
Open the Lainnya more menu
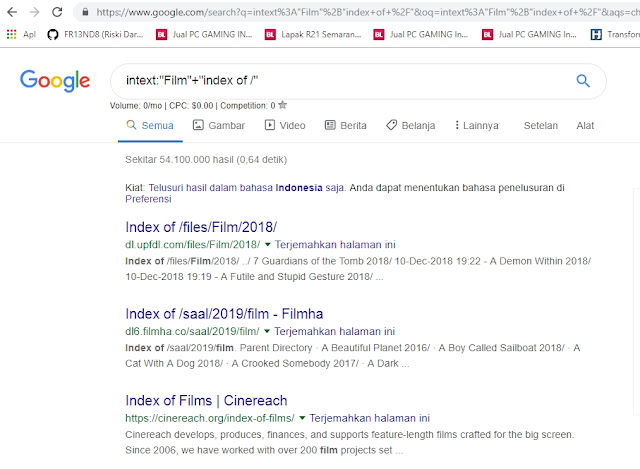[477, 125]
